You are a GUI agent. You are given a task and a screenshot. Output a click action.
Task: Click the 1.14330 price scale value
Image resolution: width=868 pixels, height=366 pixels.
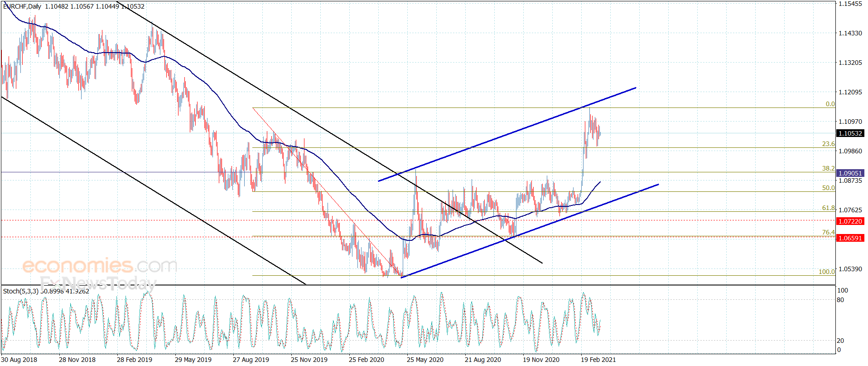pos(850,33)
